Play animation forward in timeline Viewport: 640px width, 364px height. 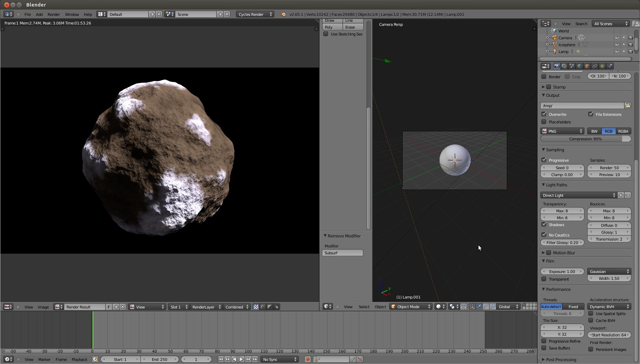[241, 359]
